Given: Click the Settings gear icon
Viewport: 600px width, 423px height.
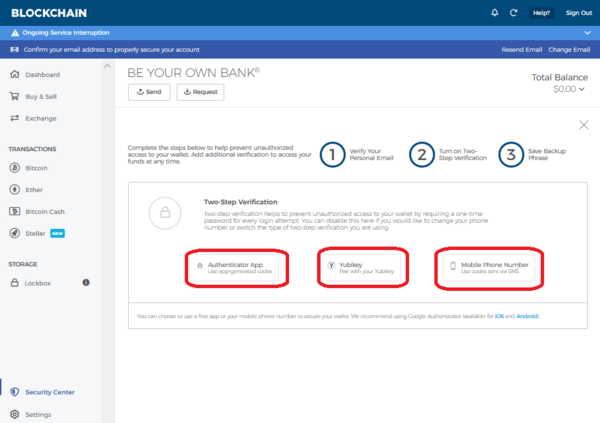Looking at the screenshot, I should [15, 414].
